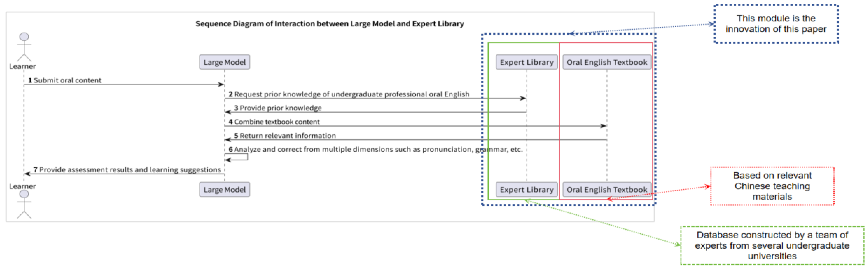
Task: Select the top Large Model participant box
Action: coord(224,62)
